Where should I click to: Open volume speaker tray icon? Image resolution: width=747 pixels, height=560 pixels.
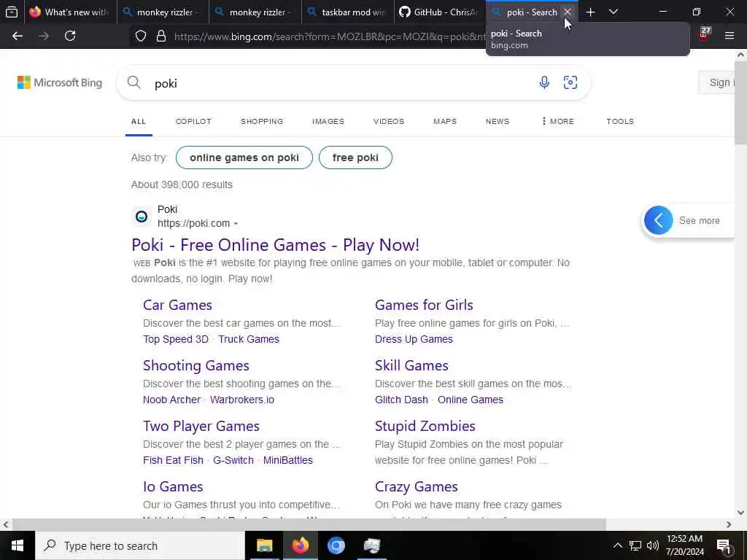tap(653, 545)
